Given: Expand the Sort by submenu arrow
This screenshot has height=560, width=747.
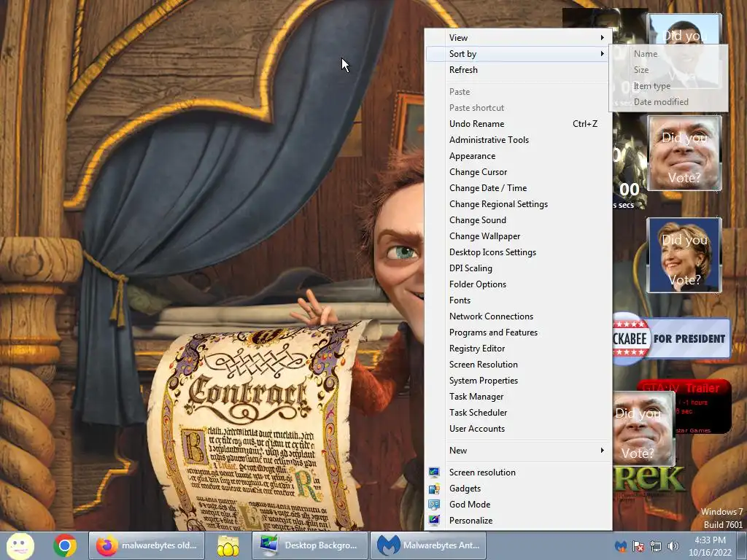Looking at the screenshot, I should 602,54.
